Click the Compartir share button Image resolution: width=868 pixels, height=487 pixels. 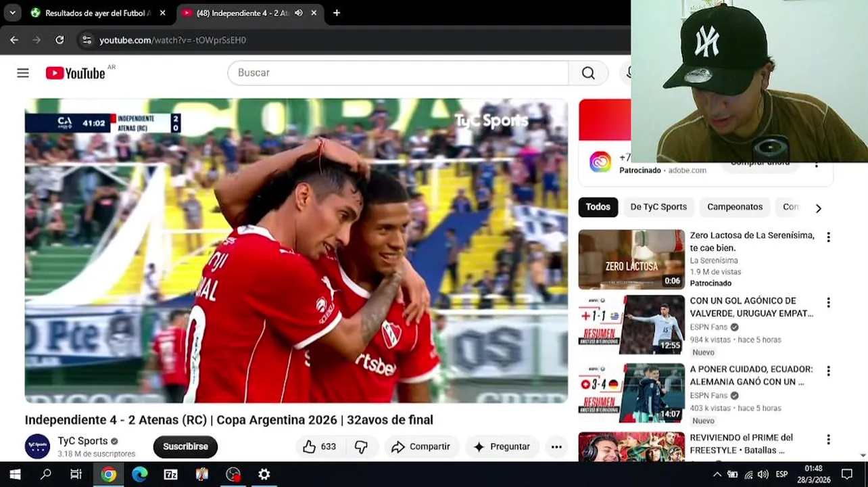click(421, 446)
